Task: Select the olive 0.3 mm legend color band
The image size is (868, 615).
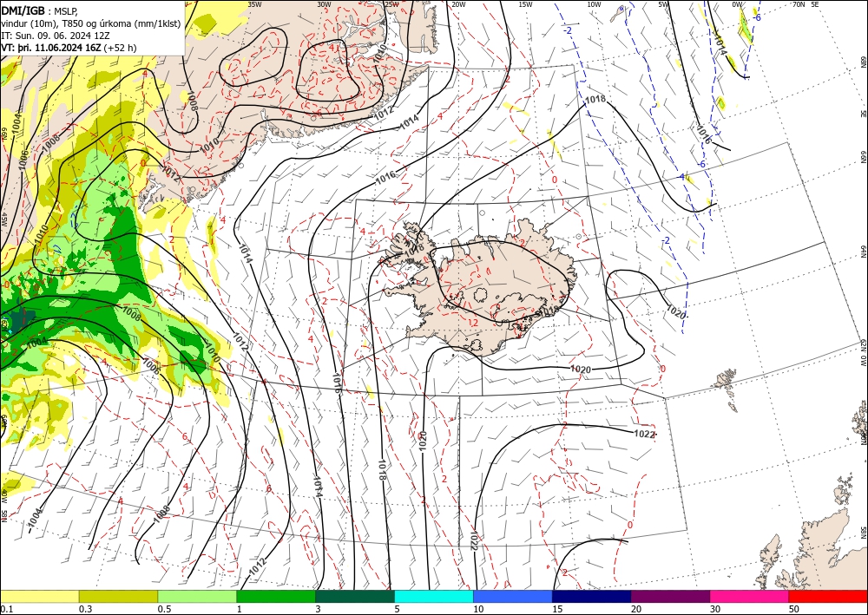Action: (x=118, y=596)
